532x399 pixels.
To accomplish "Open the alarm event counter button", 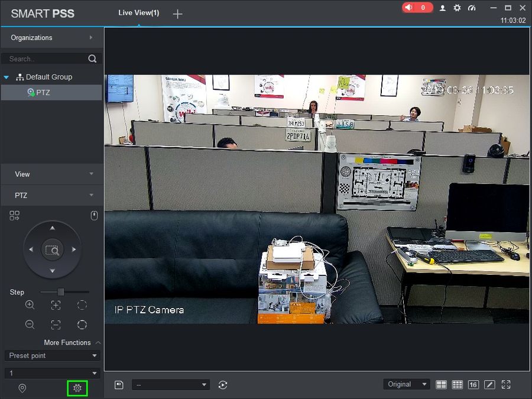I will coord(417,8).
